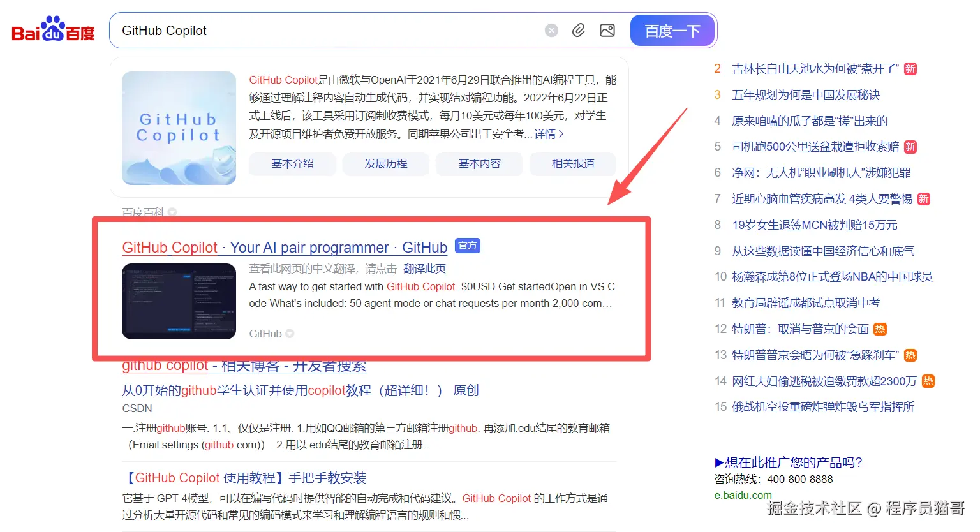Open hot topic 教育局辟谣成都试点取消中考
The width and height of the screenshot is (980, 532).
[806, 303]
